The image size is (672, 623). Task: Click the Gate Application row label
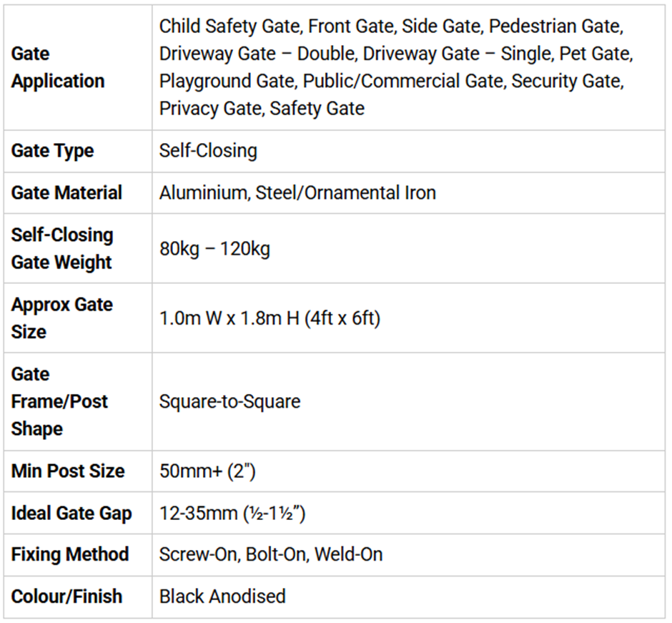(57, 67)
